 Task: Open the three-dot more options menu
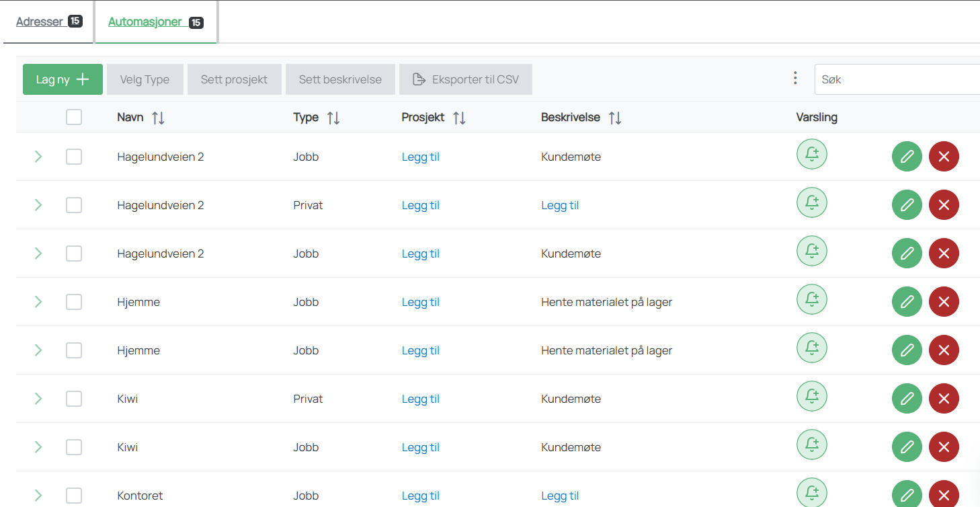tap(795, 79)
